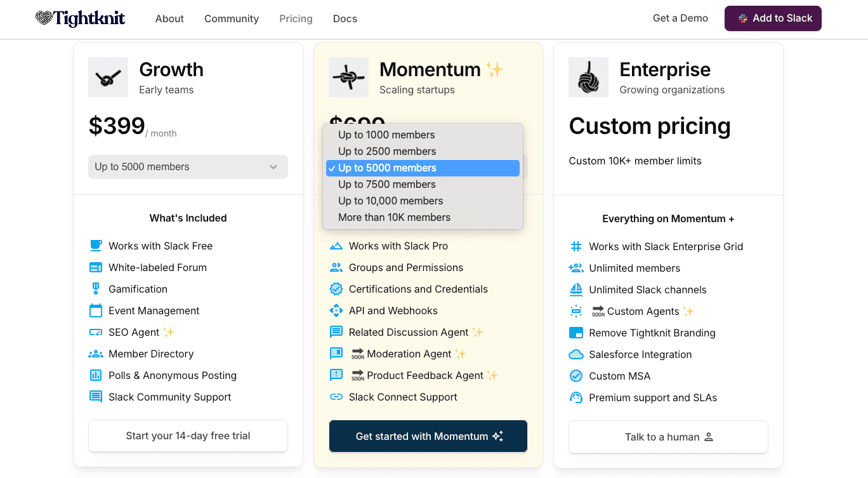Click the Gamification medal icon
The image size is (868, 478).
(x=96, y=289)
